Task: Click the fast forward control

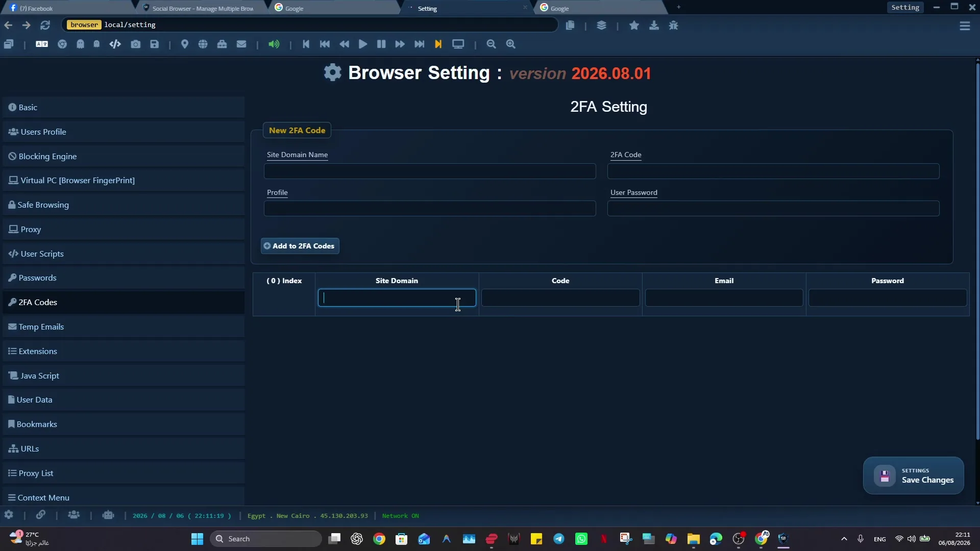Action: tap(400, 44)
